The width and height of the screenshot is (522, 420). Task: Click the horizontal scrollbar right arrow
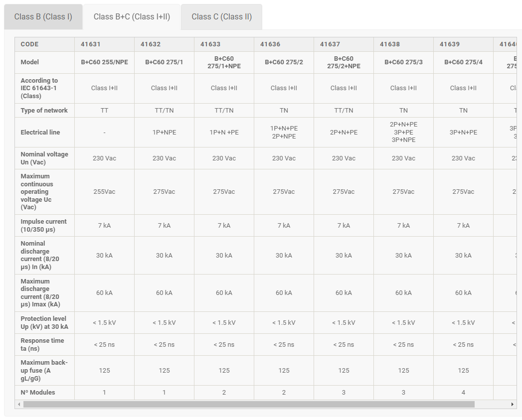tap(513, 405)
